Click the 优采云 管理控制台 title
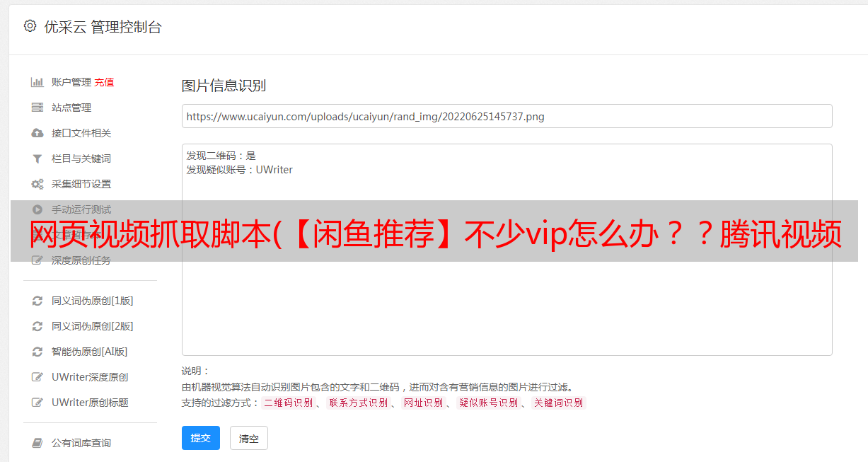The height and width of the screenshot is (462, 868). pyautogui.click(x=103, y=27)
